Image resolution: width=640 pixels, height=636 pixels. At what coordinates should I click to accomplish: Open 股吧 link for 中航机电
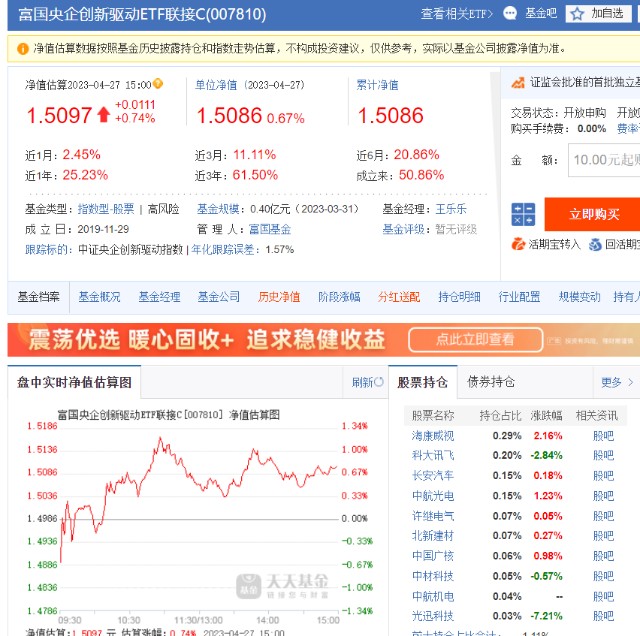(x=603, y=596)
